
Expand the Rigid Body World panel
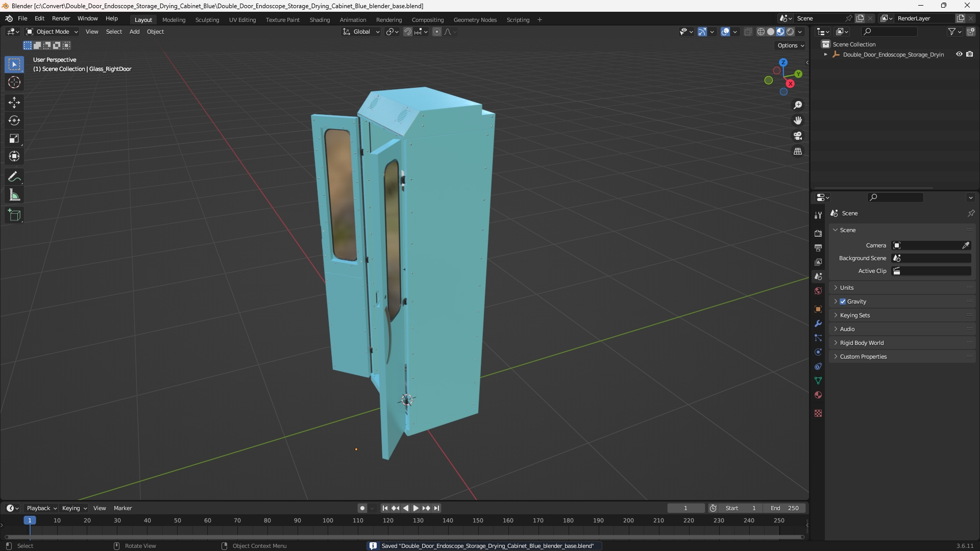[902, 343]
